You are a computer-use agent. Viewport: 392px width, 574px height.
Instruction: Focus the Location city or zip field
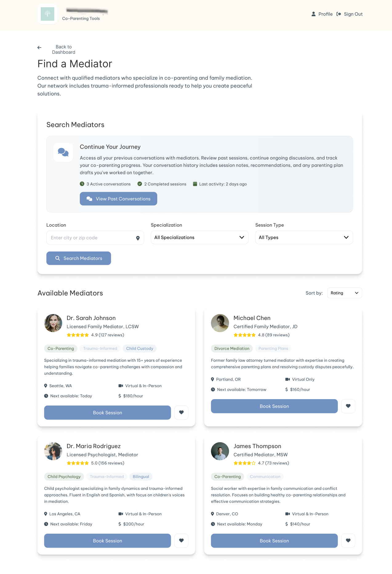click(95, 238)
